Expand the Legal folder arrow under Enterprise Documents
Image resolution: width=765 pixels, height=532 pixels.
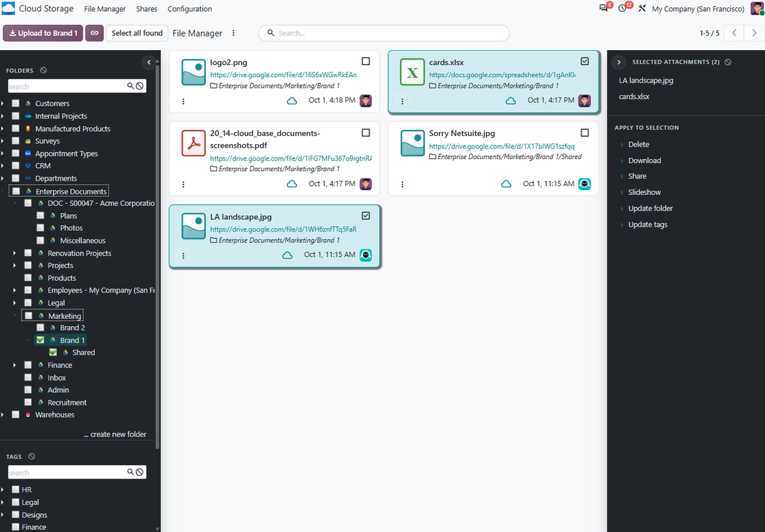(x=15, y=303)
